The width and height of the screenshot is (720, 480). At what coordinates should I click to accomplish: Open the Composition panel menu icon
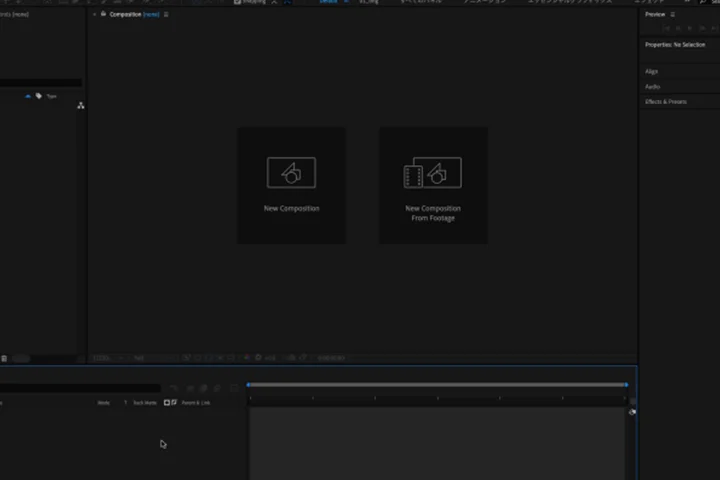click(166, 14)
